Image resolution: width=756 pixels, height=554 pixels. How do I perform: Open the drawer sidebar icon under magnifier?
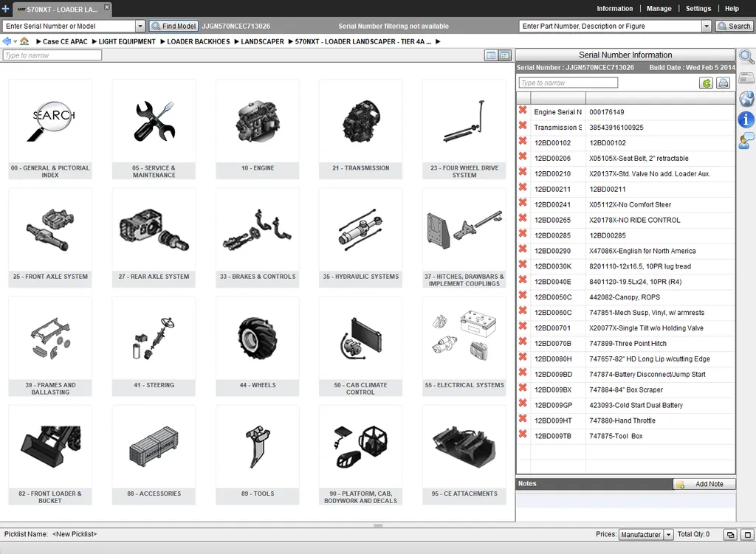746,77
